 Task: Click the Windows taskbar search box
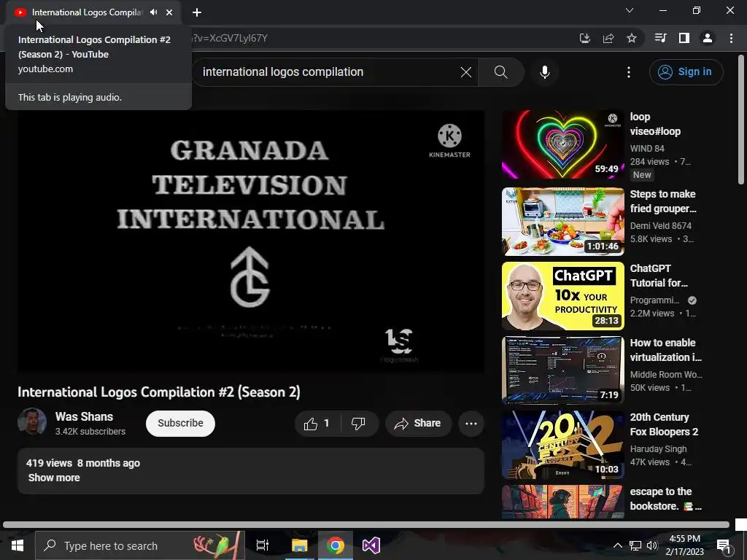[x=140, y=545]
